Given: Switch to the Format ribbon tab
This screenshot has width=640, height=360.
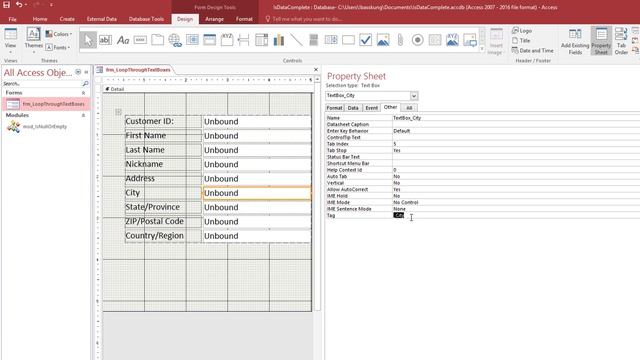Looking at the screenshot, I should point(244,19).
